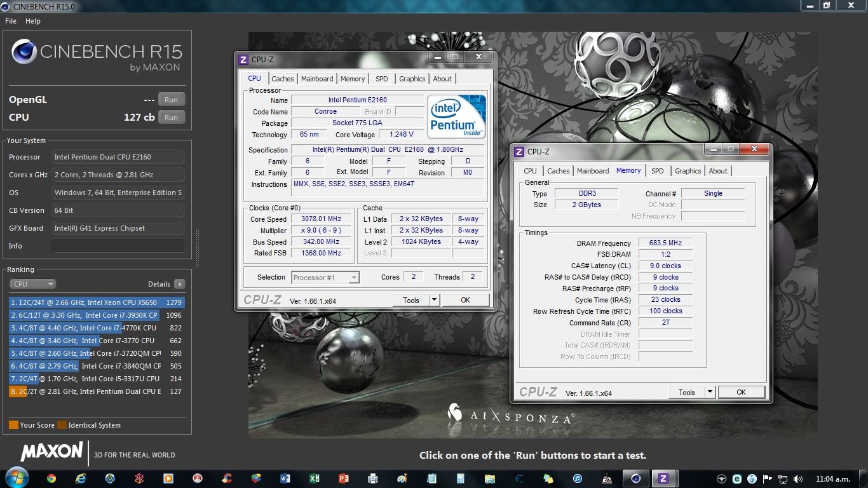This screenshot has width=868, height=488.
Task: Select ranking row Pentium Dual CPU E2160
Action: tap(97, 391)
